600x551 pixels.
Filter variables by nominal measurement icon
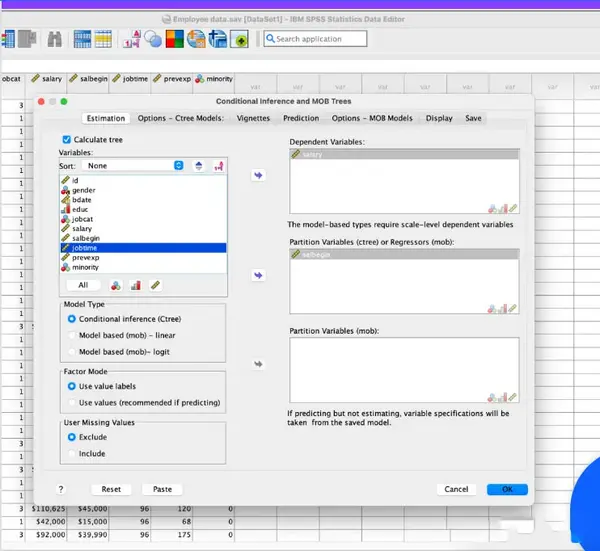click(116, 285)
